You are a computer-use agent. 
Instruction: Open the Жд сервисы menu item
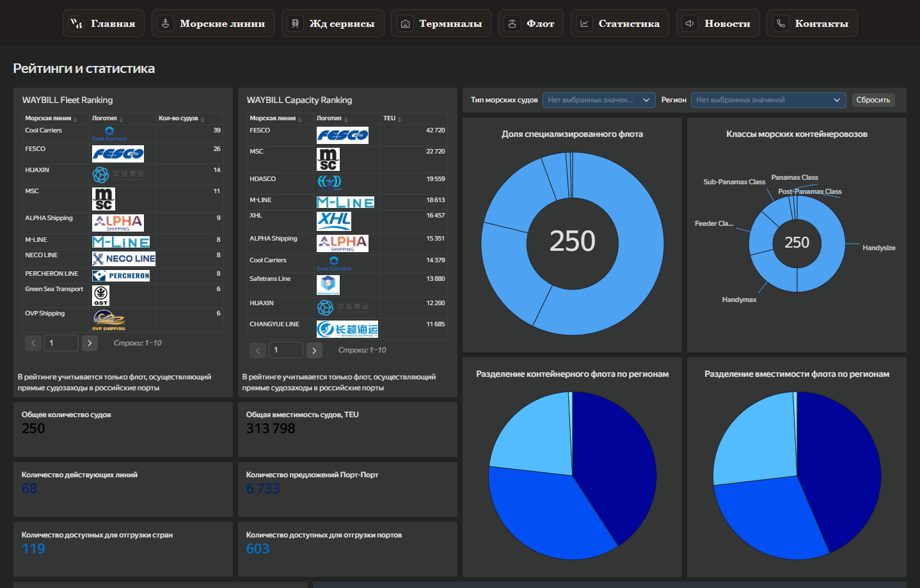pos(333,23)
